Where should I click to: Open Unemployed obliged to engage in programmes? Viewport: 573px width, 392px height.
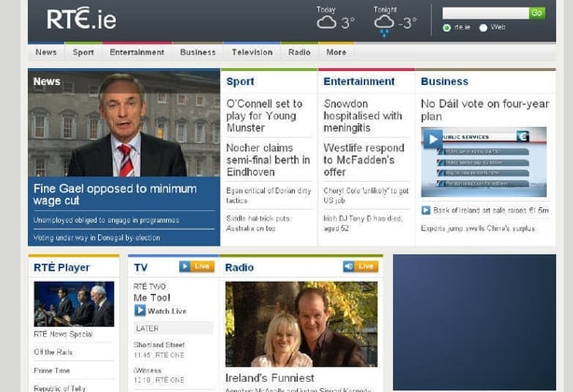pyautogui.click(x=106, y=220)
